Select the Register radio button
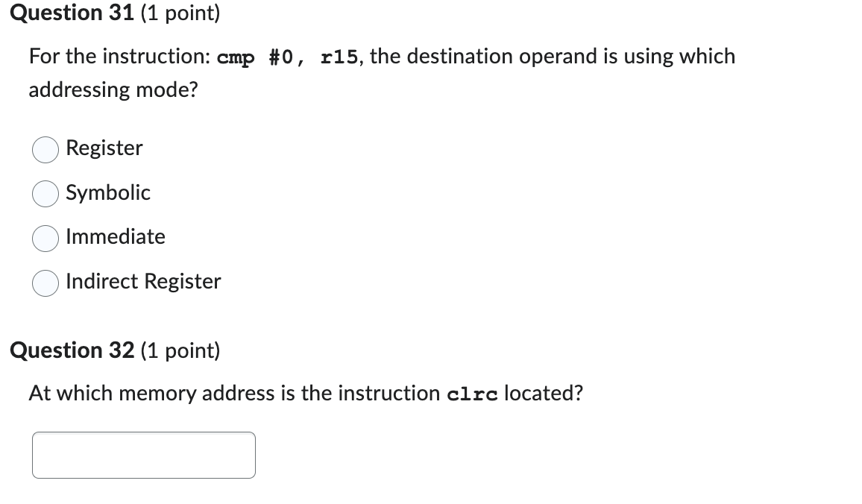 (x=45, y=149)
